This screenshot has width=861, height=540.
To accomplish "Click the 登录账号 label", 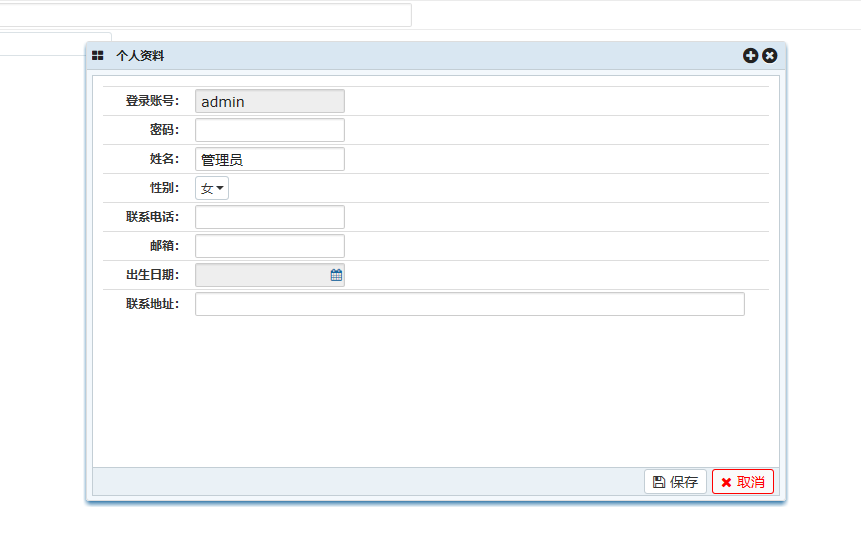I will point(152,101).
